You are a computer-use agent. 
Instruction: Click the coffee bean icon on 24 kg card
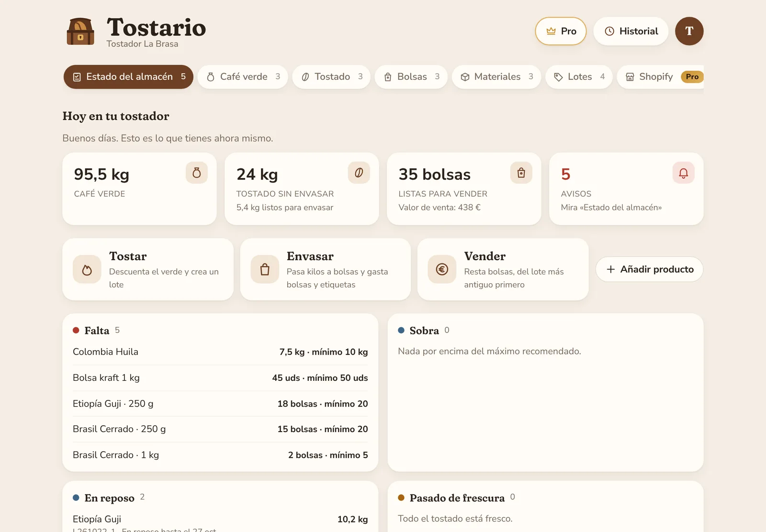click(359, 173)
